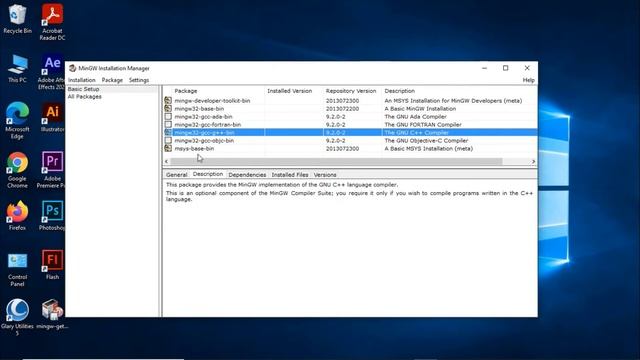
Task: Select Glary Utilities 5 desktop shortcut
Action: (17, 318)
